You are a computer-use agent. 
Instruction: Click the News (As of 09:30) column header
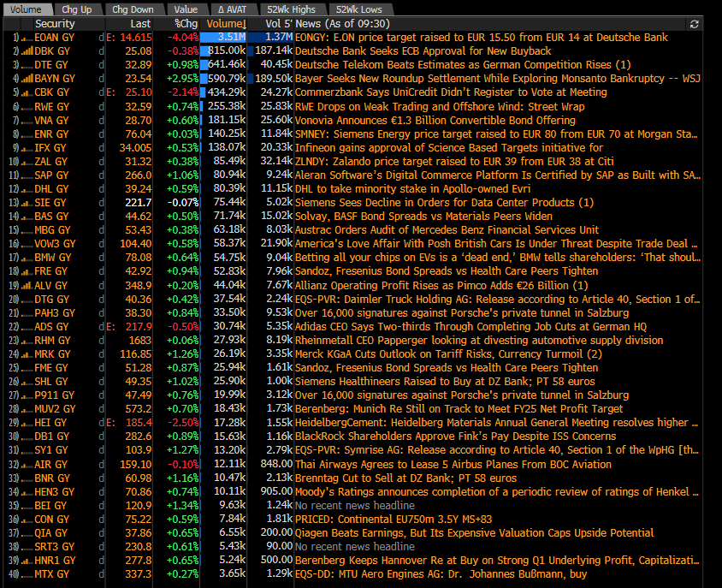[x=342, y=24]
